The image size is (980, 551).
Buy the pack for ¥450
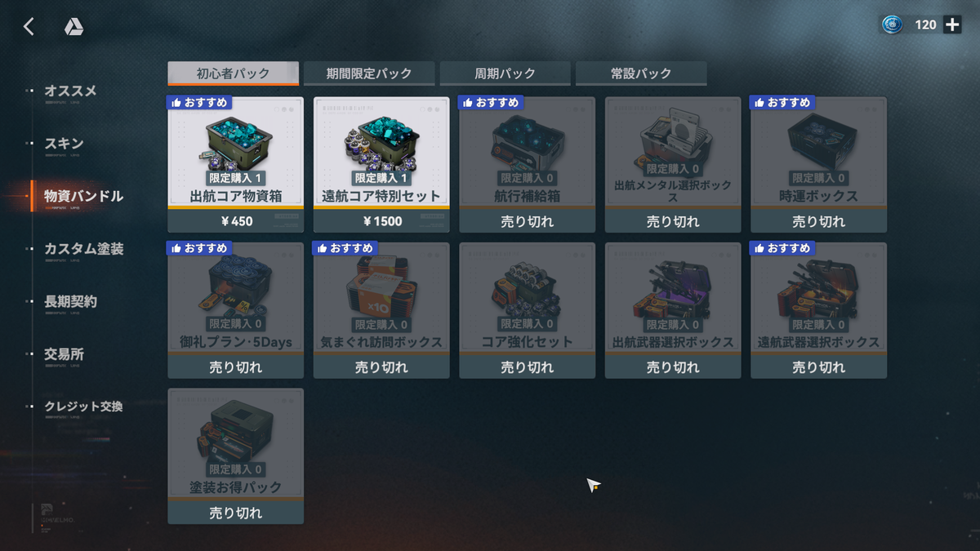pos(235,221)
